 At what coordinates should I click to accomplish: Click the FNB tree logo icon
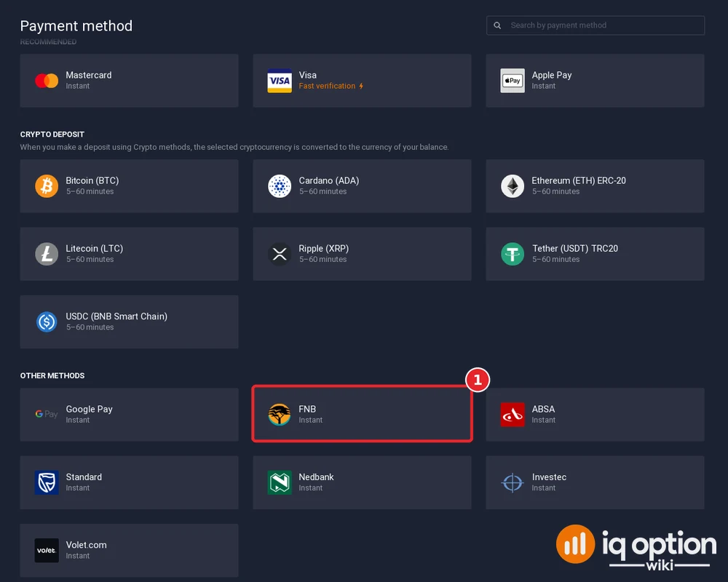pyautogui.click(x=280, y=415)
